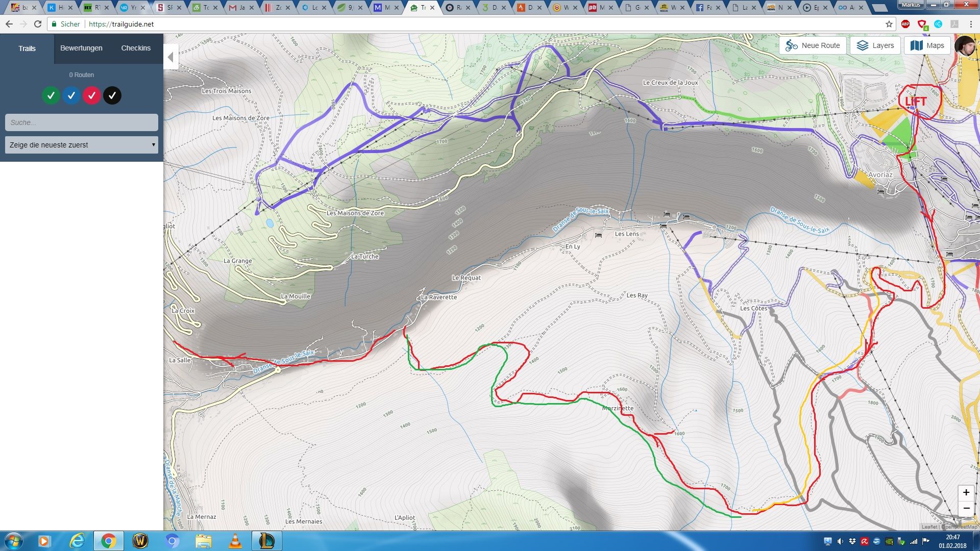Screen dimensions: 980x551
Task: Expand the 'Zeige die neueste zuerst' sort dropdown
Action: click(82, 145)
